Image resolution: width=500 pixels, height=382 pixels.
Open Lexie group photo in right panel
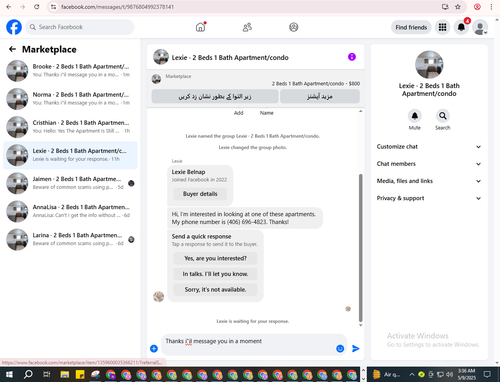[429, 65]
